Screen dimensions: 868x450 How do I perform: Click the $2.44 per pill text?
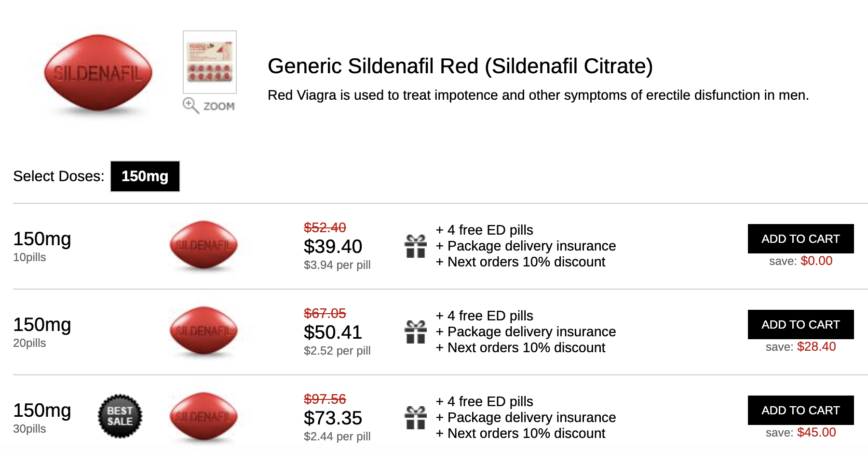pos(337,436)
